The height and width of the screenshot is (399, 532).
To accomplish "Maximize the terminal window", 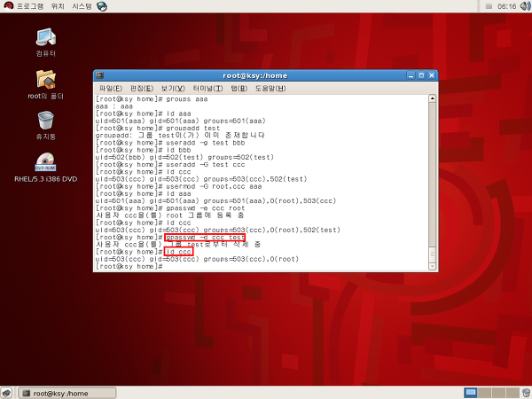I will point(421,75).
